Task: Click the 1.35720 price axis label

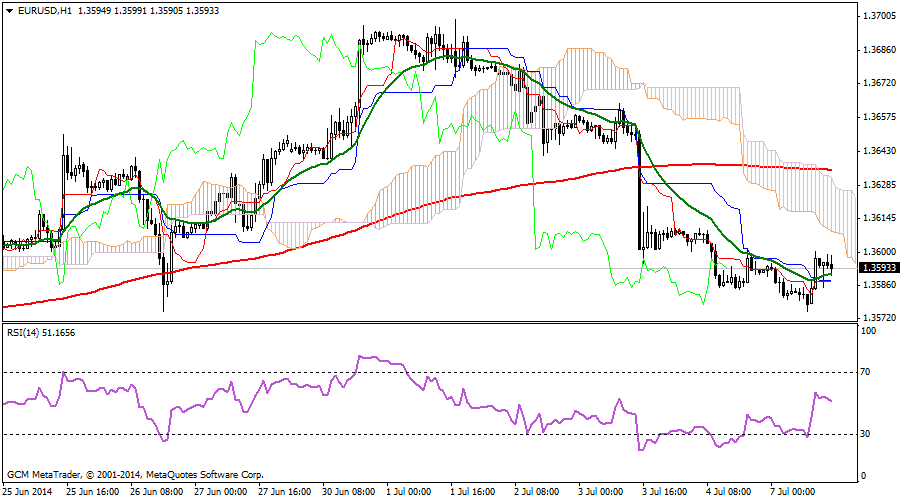Action: 879,317
